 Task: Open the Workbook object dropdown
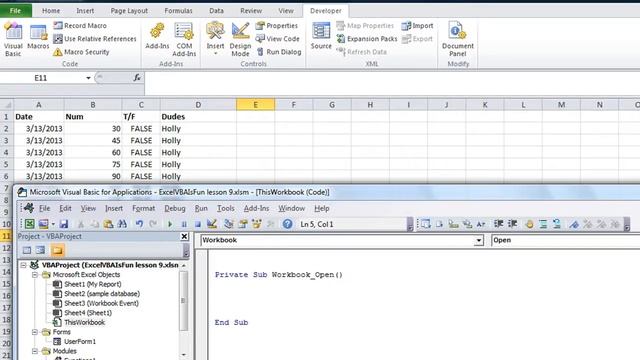click(x=479, y=240)
